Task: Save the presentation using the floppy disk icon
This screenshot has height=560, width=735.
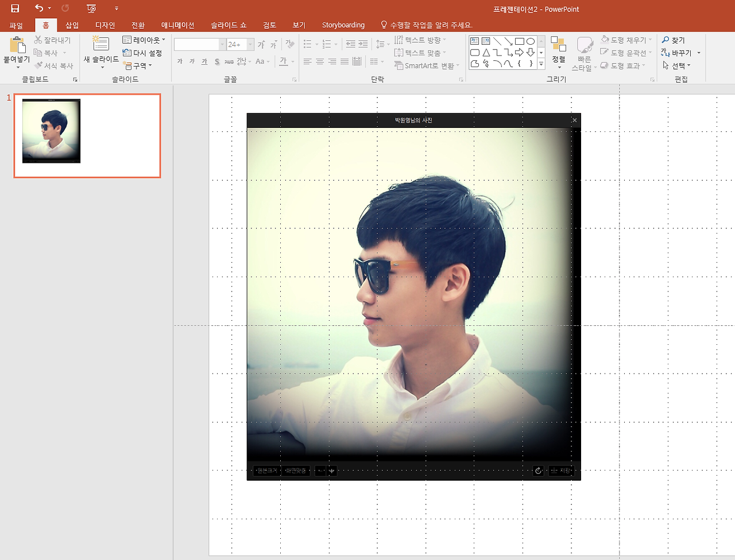Action: [x=15, y=9]
